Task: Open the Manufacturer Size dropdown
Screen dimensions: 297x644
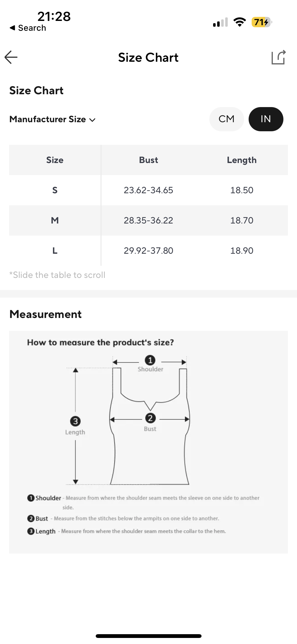Action: [x=48, y=119]
